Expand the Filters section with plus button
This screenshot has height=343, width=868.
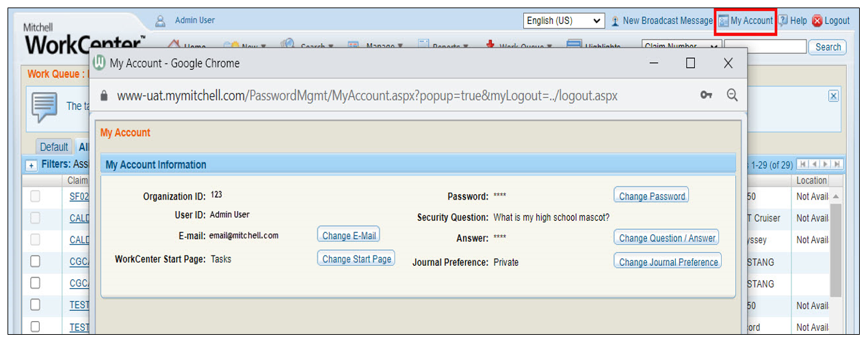tap(31, 165)
